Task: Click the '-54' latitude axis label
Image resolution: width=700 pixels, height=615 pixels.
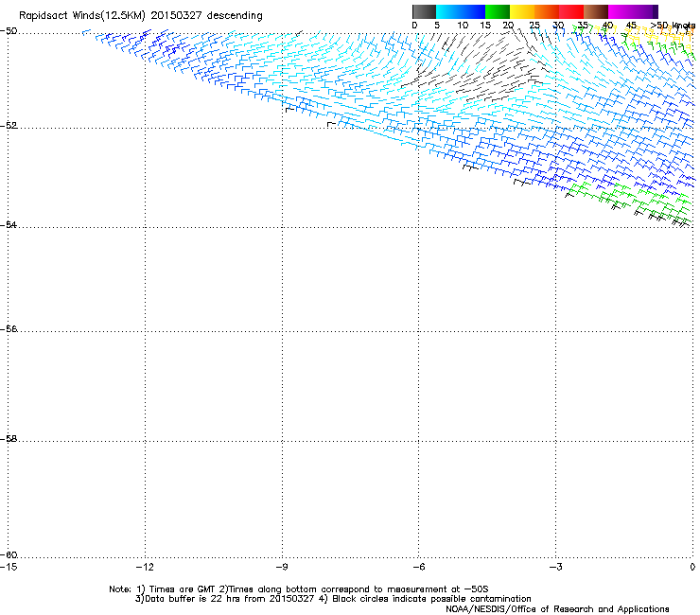Action: pyautogui.click(x=9, y=224)
